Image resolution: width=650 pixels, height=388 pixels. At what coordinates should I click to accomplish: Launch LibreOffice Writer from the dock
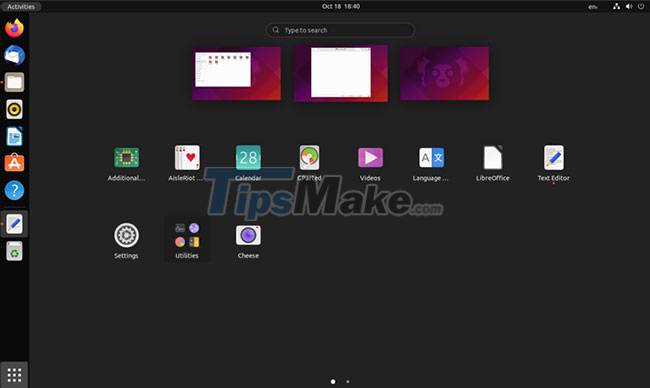(x=15, y=136)
